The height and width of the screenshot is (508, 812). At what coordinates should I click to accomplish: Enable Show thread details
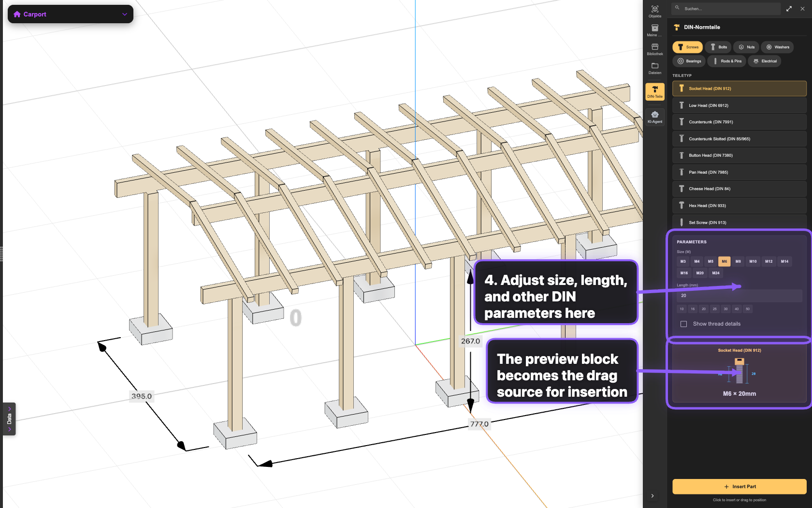[x=683, y=324]
